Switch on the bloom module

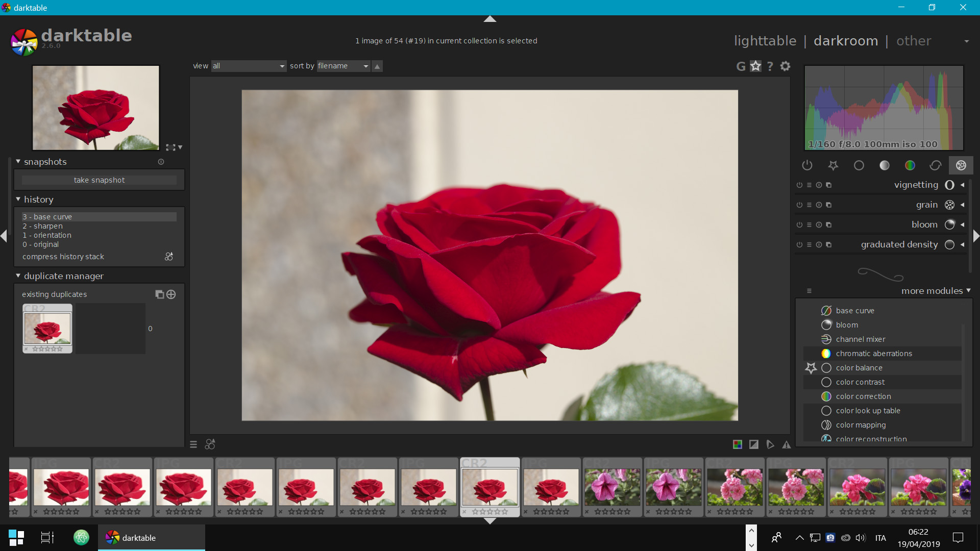pos(799,225)
